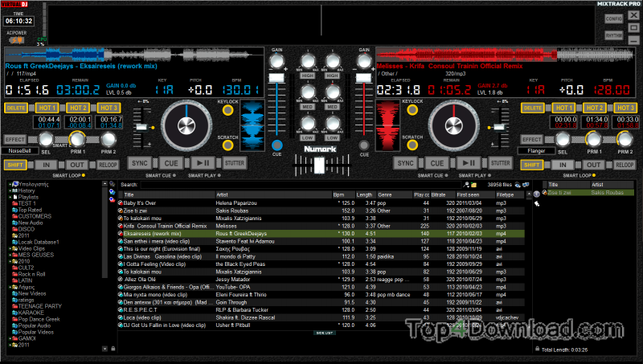
Task: Select the KARAOKE folder
Action: [x=31, y=313]
